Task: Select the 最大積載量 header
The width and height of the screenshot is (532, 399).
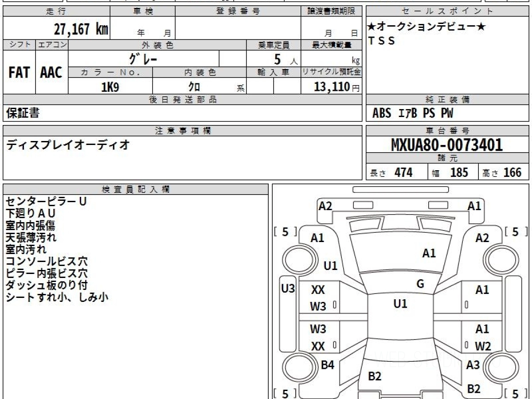Action: (x=332, y=45)
